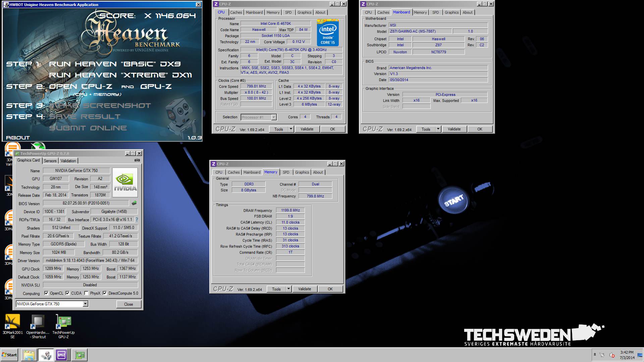Viewport: 644px width, 362px height.
Task: Open the GPU selection dropdown in GPU-Z
Action: (85, 304)
